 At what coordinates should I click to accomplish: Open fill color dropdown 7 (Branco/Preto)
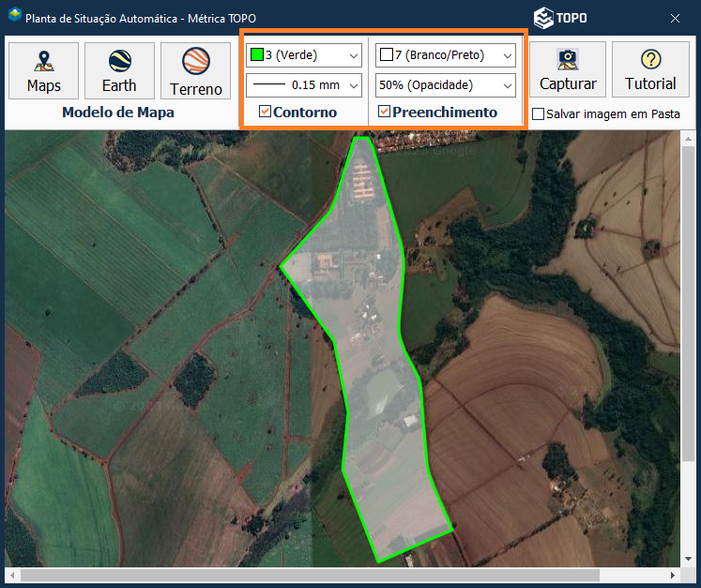pos(446,55)
